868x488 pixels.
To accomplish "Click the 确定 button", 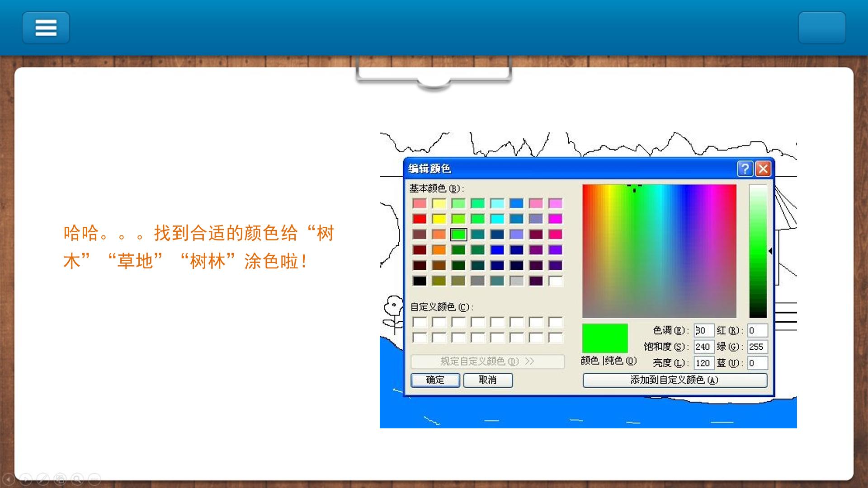I will [435, 380].
